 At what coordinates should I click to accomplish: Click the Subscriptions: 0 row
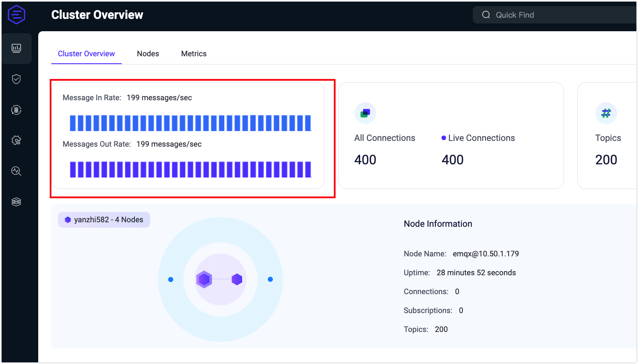(x=434, y=311)
